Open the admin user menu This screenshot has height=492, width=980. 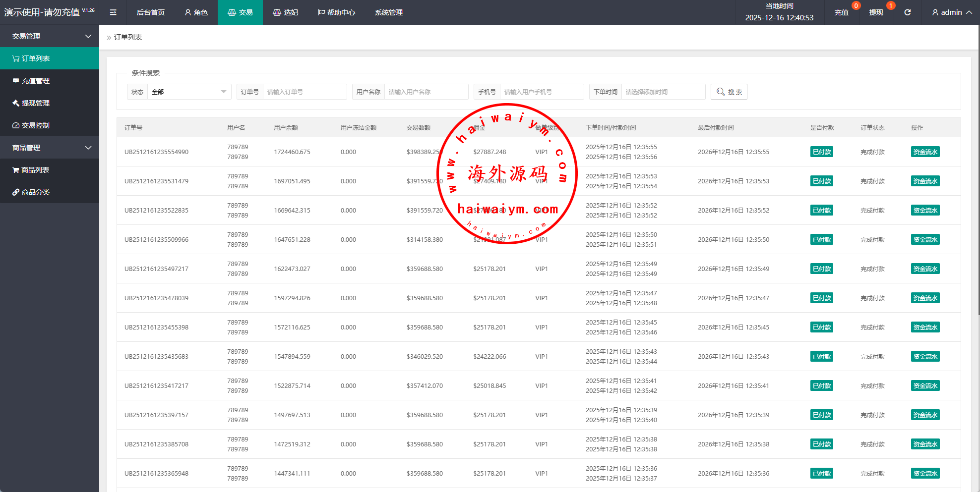(x=951, y=12)
